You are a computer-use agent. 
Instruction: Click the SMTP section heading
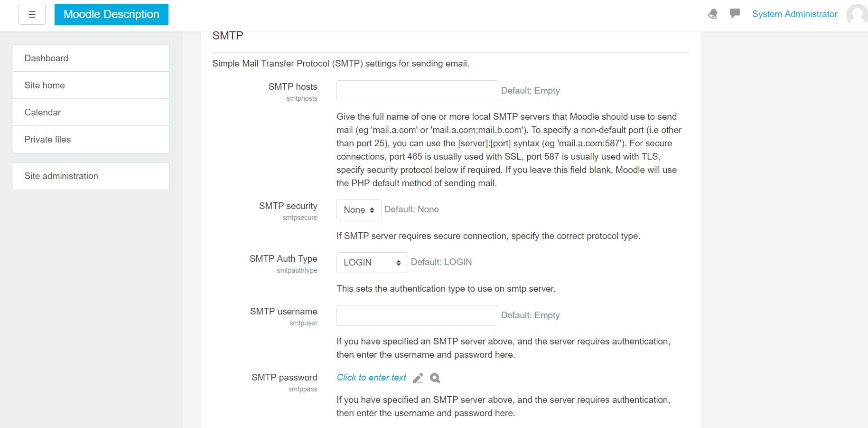228,36
